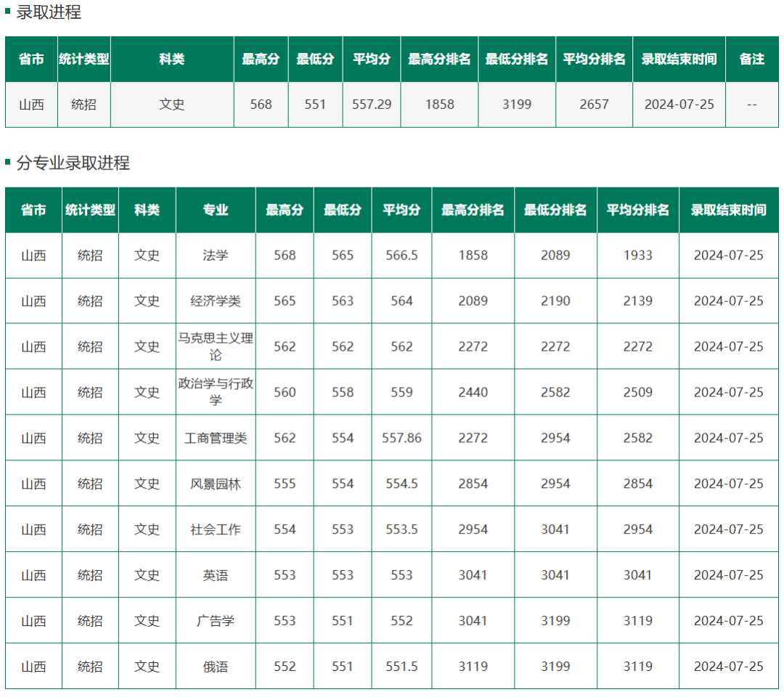
Task: Click the 分专业录取进程 section heading
Action: point(73,163)
